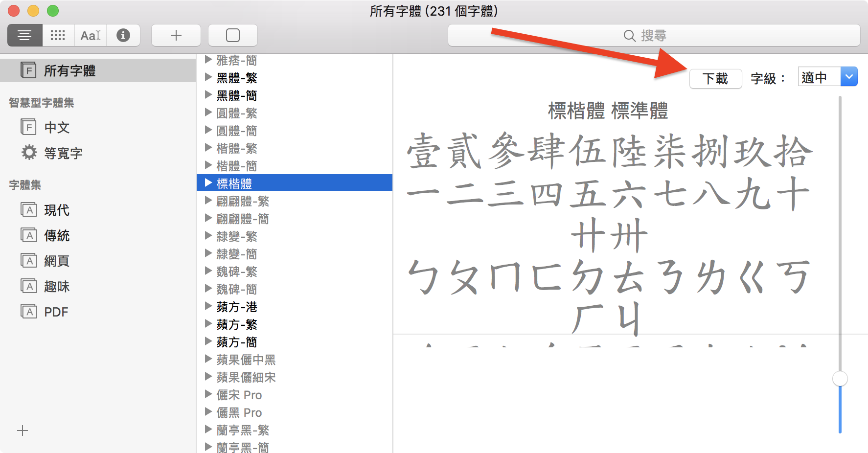Expand the 標楷體 font family
Screen dimensions: 868x453
(208, 183)
